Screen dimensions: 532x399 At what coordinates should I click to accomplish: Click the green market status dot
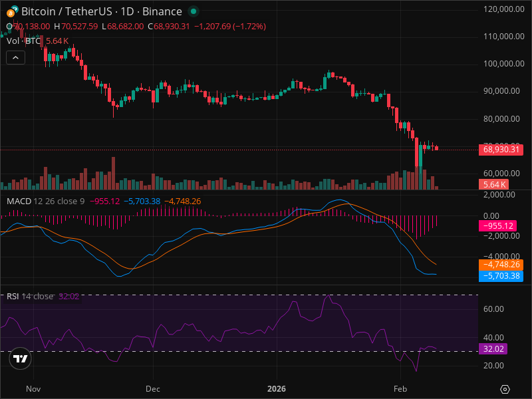[x=194, y=11]
